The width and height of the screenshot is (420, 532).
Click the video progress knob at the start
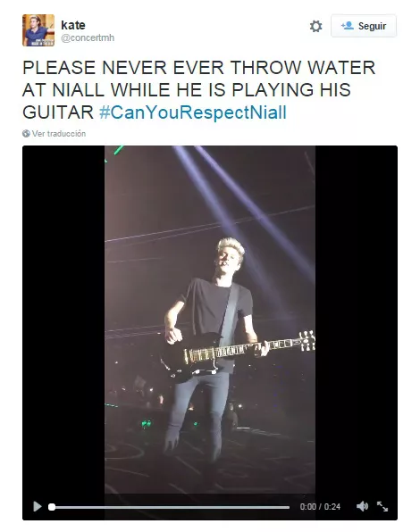[x=52, y=507]
